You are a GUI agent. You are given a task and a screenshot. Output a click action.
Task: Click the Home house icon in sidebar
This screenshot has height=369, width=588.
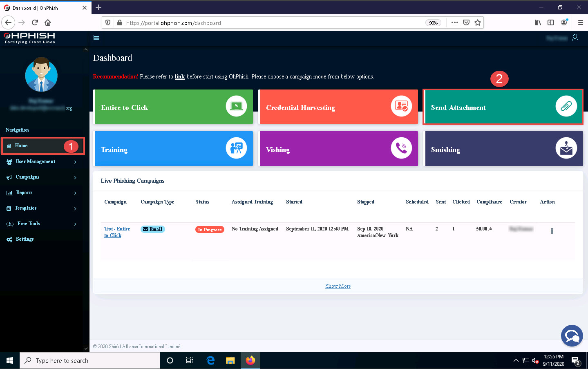[9, 146]
